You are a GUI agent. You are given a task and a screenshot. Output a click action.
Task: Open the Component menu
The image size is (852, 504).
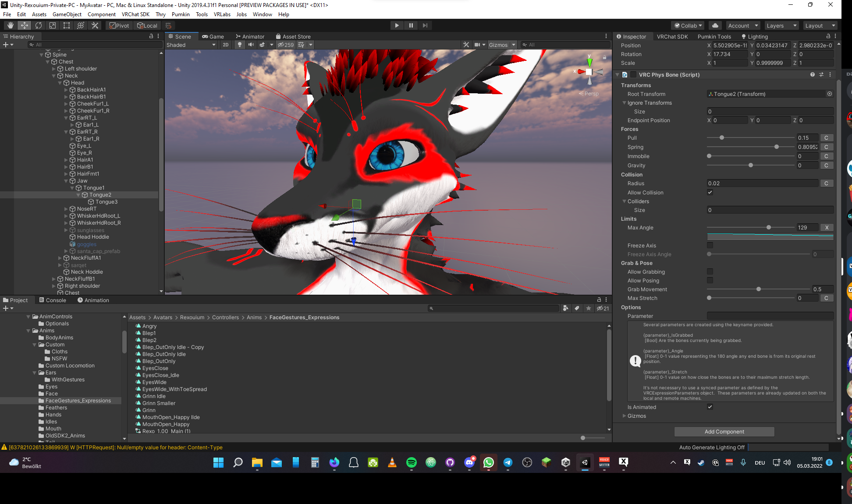pyautogui.click(x=102, y=14)
